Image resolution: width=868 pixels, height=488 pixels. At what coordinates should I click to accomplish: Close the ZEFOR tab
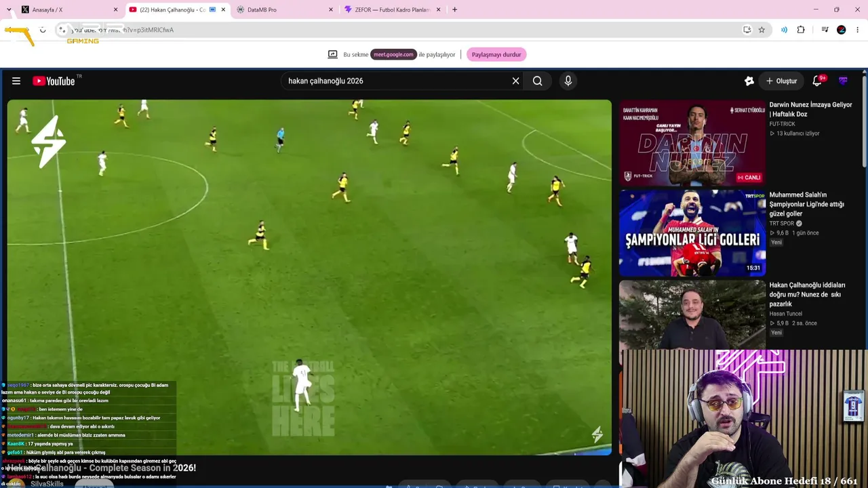[x=438, y=9]
